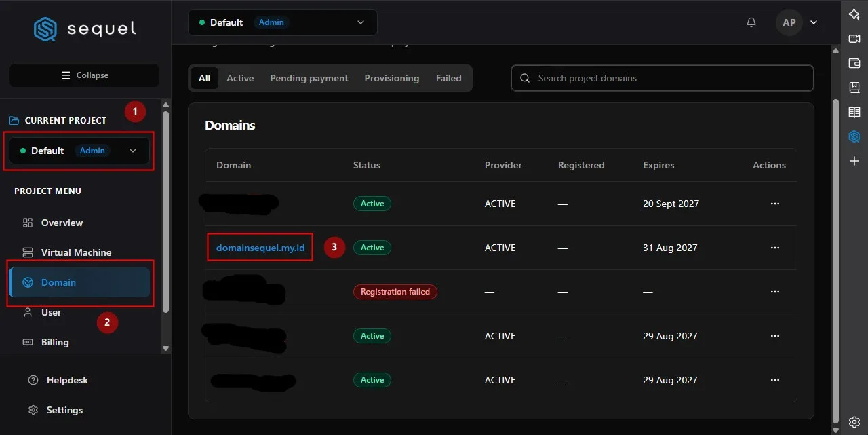Open the open-book reader icon in side panel
This screenshot has height=435, width=868.
point(854,112)
